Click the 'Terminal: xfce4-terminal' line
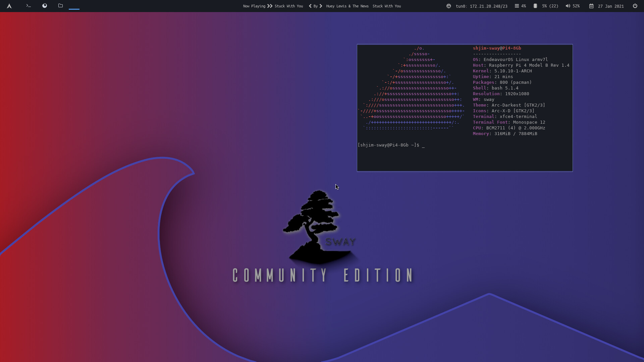The height and width of the screenshot is (362, 644). coord(505,117)
